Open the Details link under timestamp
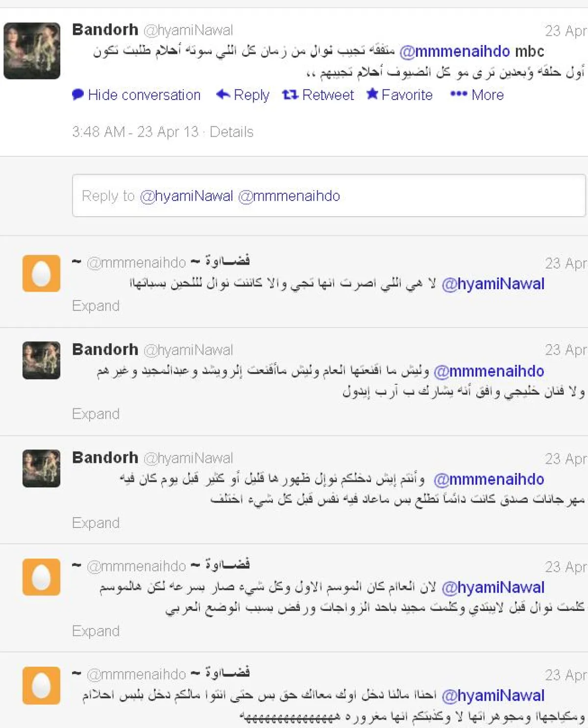Screen dimensions: 588x728 pyautogui.click(x=231, y=132)
